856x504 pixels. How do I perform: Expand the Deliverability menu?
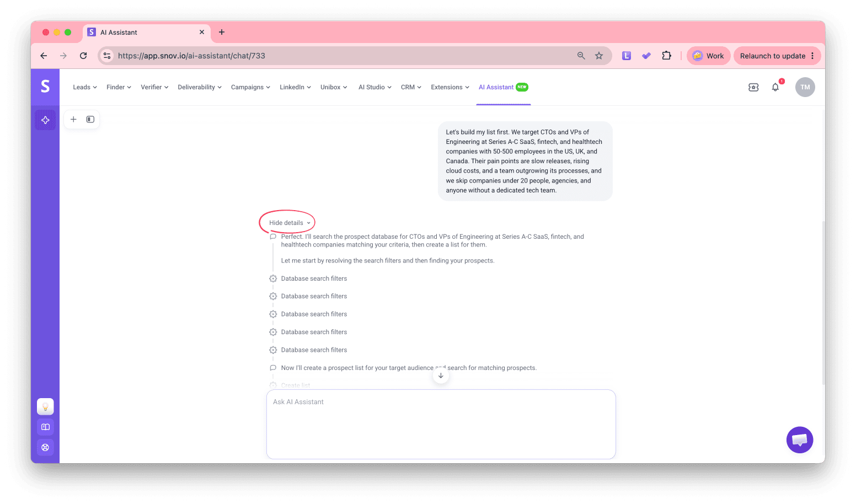click(x=200, y=87)
